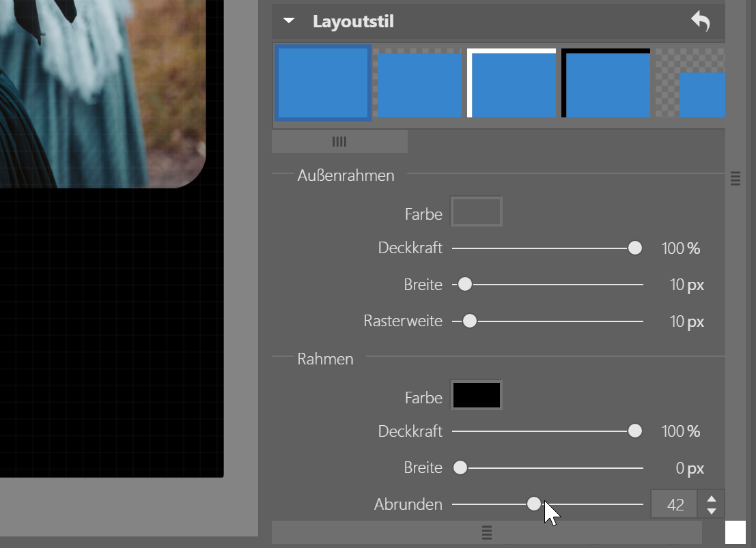
Task: Select the second layout style with transparent top
Action: point(419,83)
